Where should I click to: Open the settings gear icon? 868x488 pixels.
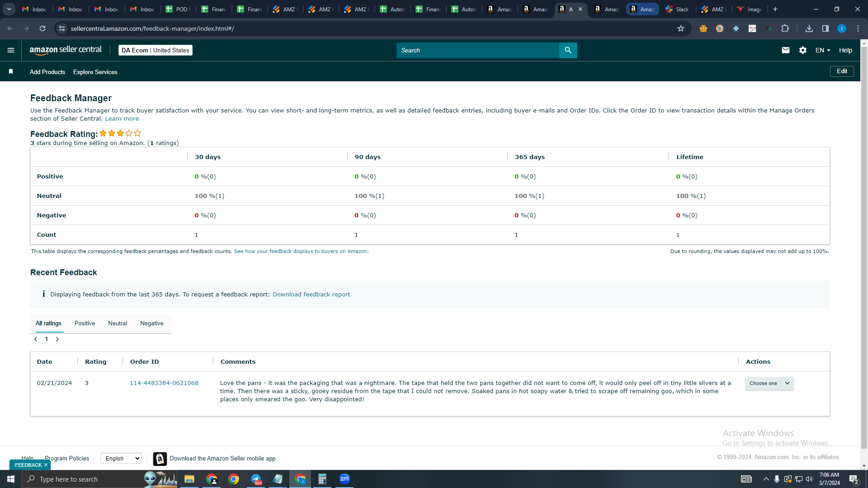803,50
